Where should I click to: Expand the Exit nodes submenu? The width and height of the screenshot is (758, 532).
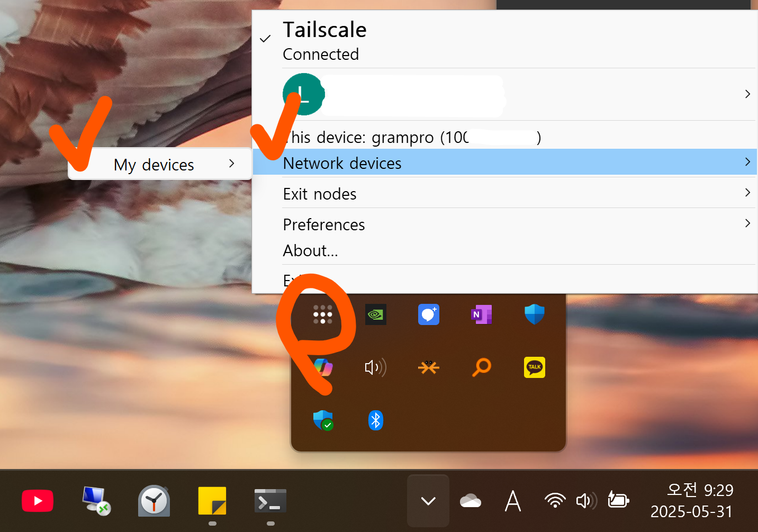click(320, 193)
